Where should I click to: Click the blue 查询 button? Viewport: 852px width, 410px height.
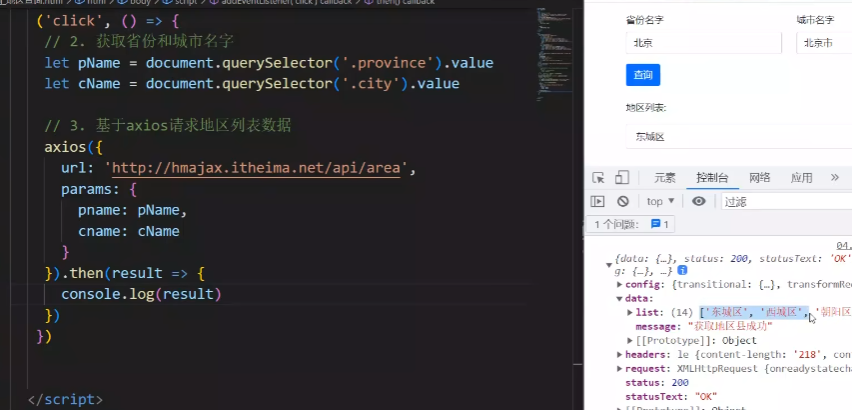click(643, 75)
